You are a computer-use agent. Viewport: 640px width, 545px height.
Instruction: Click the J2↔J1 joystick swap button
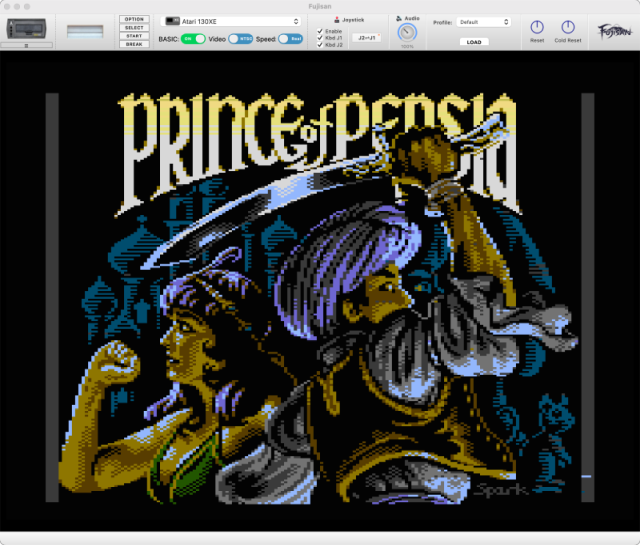click(367, 38)
